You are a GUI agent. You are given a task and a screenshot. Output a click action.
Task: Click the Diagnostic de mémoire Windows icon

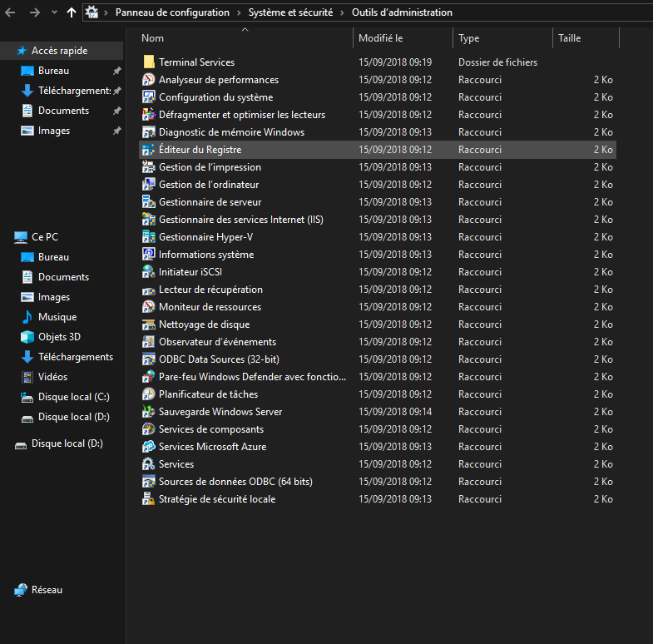point(149,132)
